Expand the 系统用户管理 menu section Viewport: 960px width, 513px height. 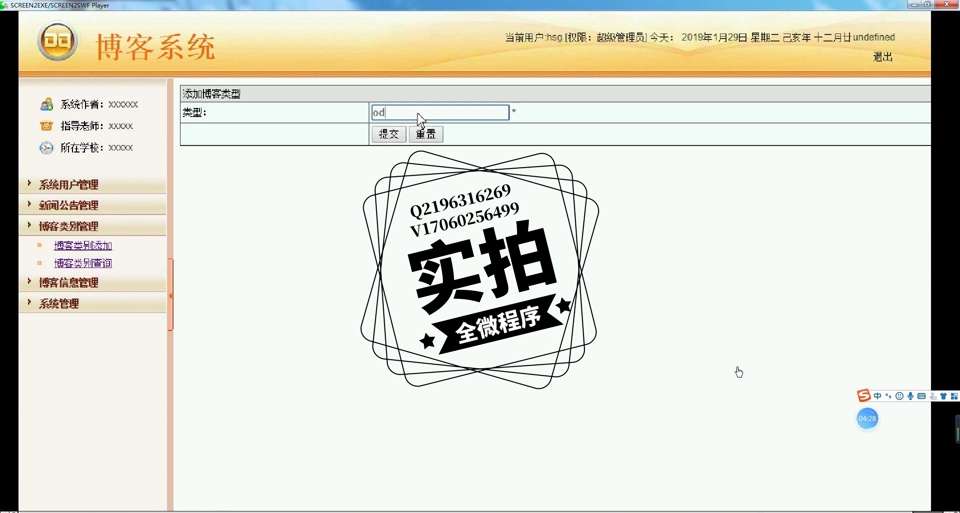tap(68, 185)
